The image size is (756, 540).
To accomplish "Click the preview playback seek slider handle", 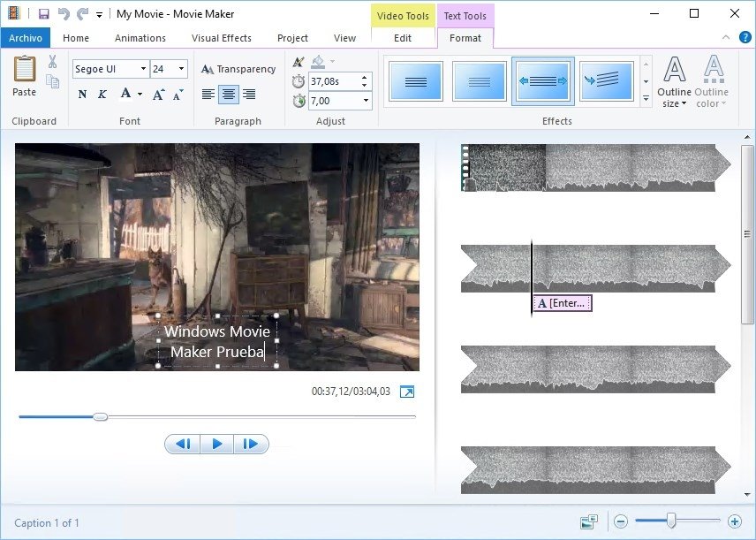I will click(x=101, y=416).
